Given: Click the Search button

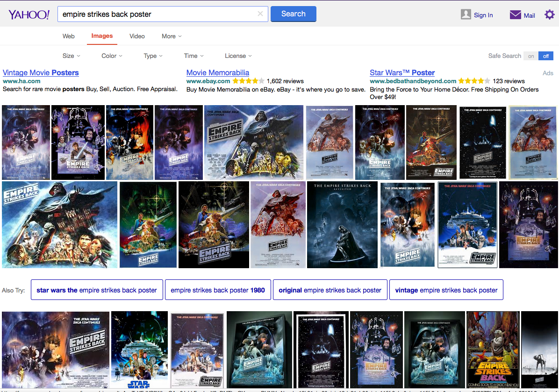Looking at the screenshot, I should pos(294,14).
